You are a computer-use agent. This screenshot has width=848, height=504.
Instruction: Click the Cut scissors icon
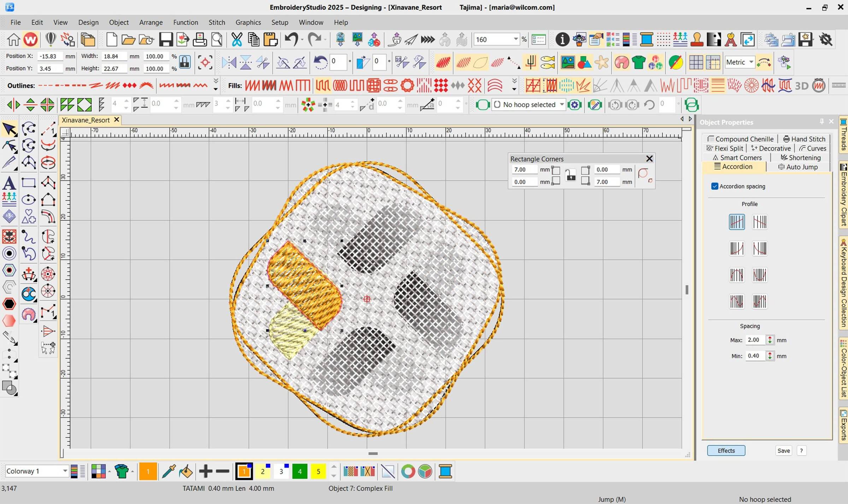pyautogui.click(x=236, y=40)
